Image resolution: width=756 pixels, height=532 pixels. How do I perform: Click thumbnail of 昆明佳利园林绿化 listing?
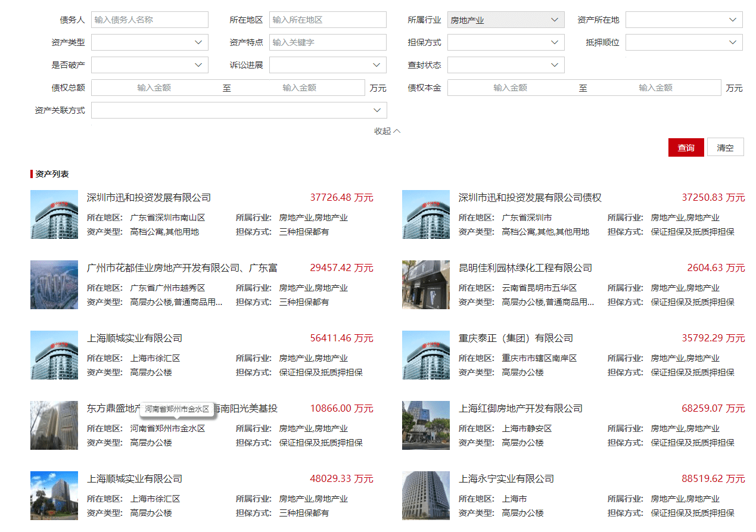point(426,285)
